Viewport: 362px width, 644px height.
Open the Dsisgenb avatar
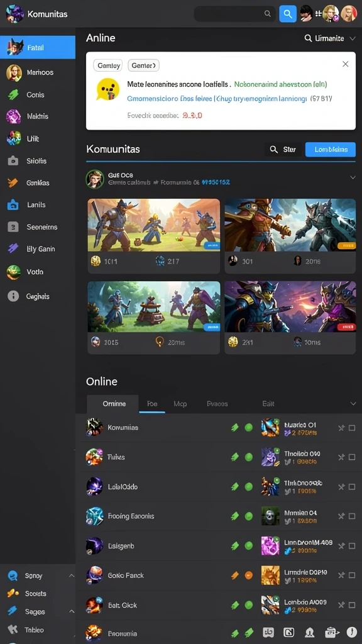pyautogui.click(x=94, y=546)
